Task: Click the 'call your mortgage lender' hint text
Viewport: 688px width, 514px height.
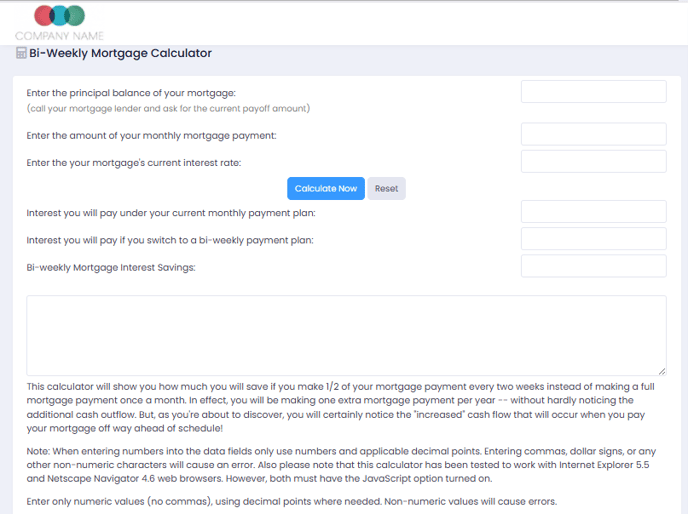Action: tap(168, 108)
